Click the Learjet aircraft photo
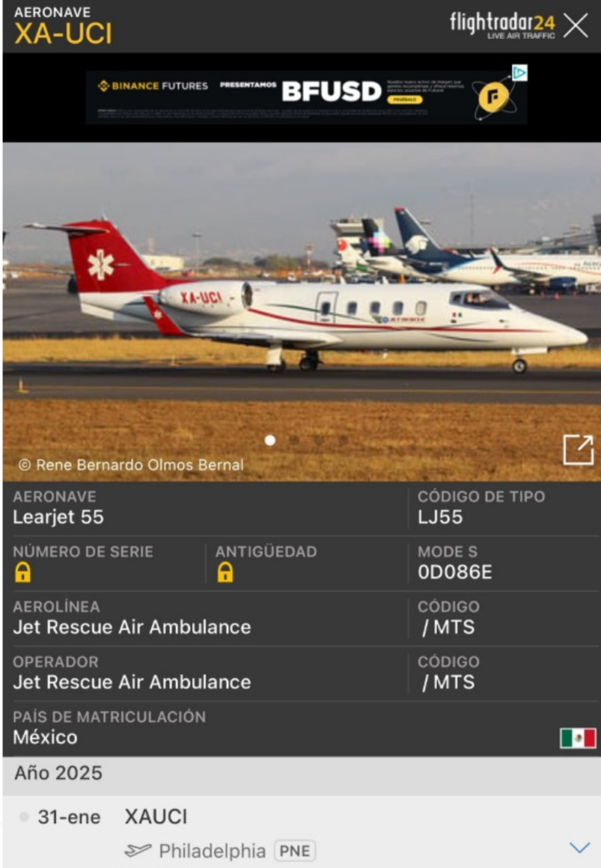601x868 pixels. pyautogui.click(x=302, y=311)
